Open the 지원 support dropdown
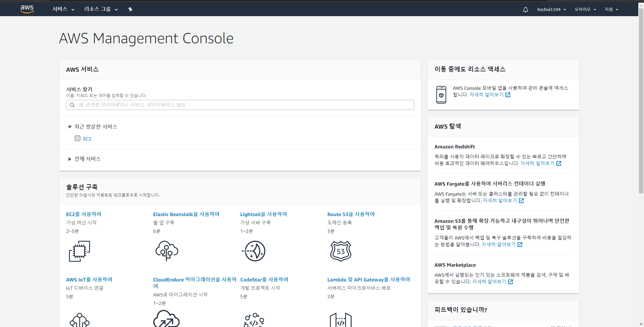The width and height of the screenshot is (644, 327). [611, 9]
